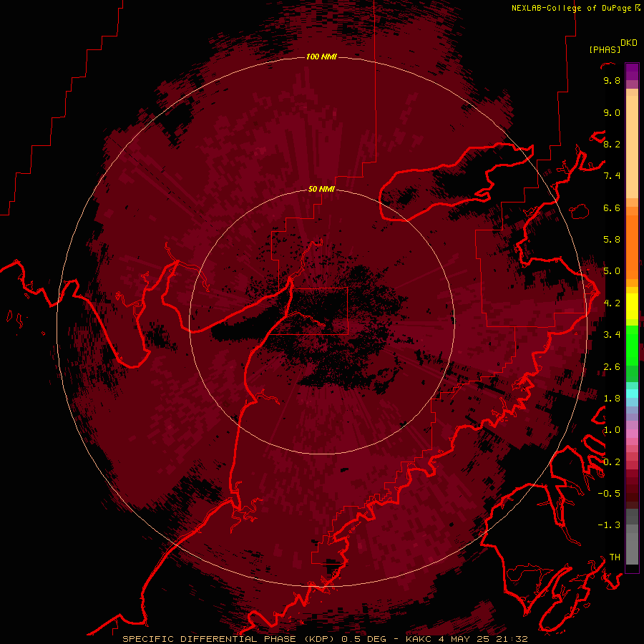Pick the peach segment of the color bar

pyautogui.click(x=632, y=147)
